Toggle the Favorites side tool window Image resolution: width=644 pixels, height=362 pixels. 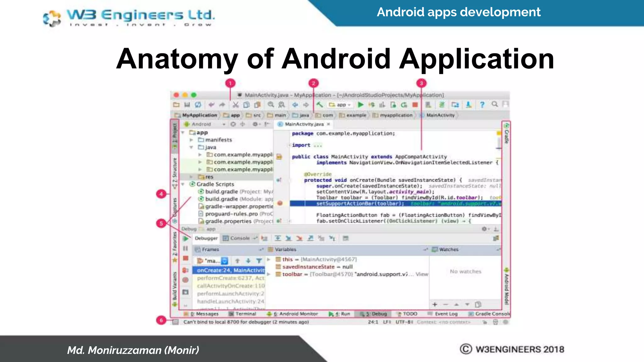coord(175,247)
